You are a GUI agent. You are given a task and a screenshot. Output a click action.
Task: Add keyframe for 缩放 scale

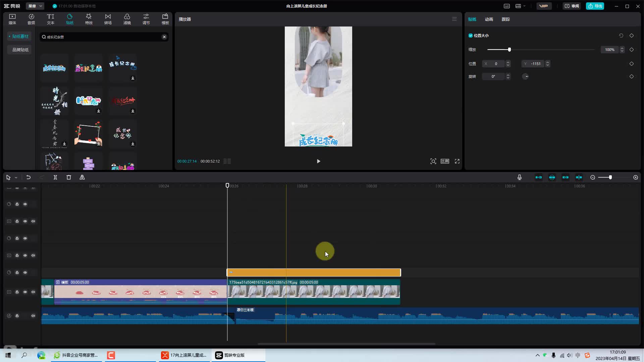coord(632,50)
